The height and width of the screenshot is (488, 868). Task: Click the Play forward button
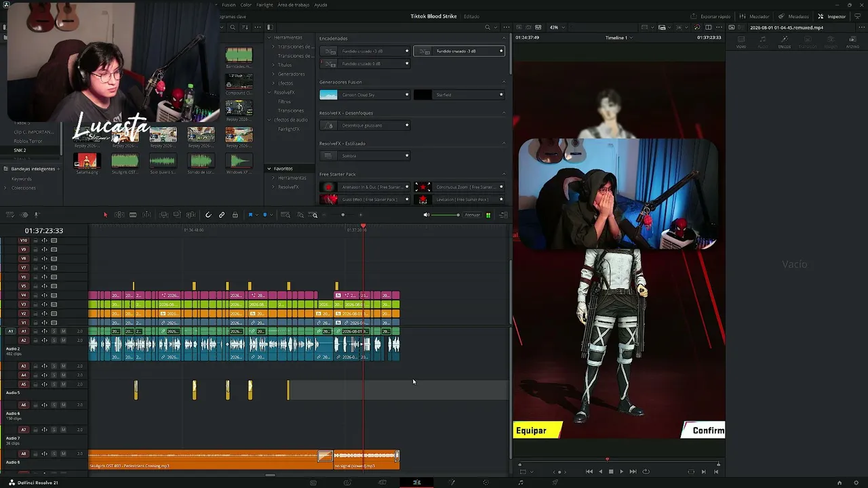pyautogui.click(x=621, y=472)
